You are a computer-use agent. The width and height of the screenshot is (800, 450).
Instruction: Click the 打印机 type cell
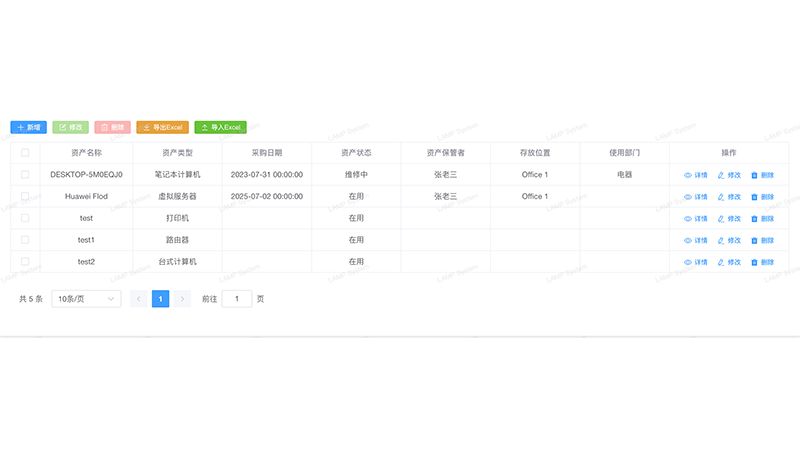[177, 218]
